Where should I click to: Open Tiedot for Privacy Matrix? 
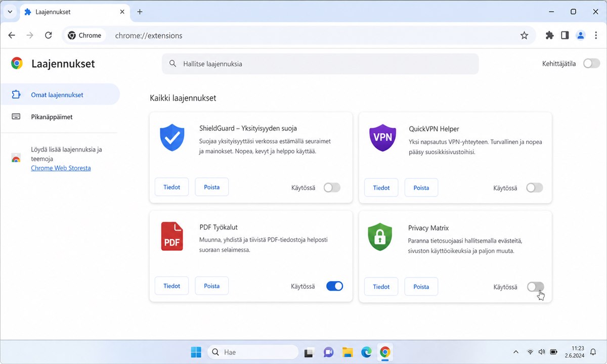pos(381,287)
